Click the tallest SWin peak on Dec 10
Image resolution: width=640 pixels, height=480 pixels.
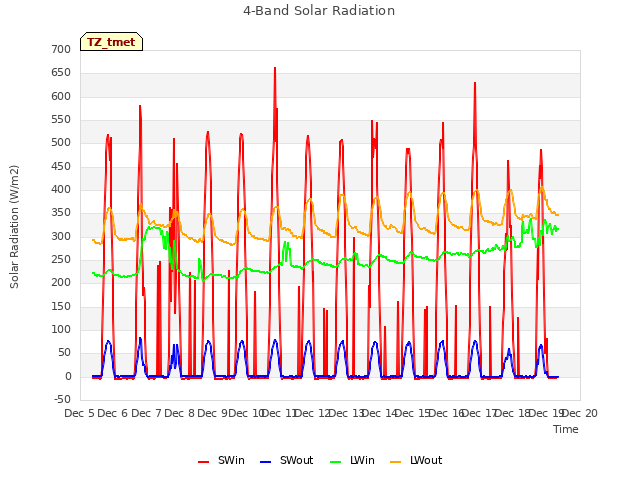[275, 69]
